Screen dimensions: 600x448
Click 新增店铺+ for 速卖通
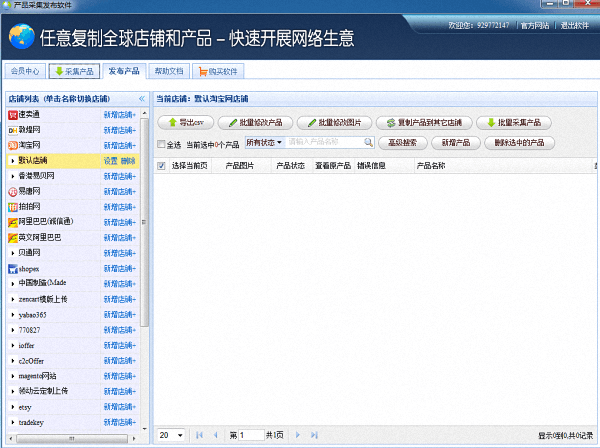coord(120,115)
